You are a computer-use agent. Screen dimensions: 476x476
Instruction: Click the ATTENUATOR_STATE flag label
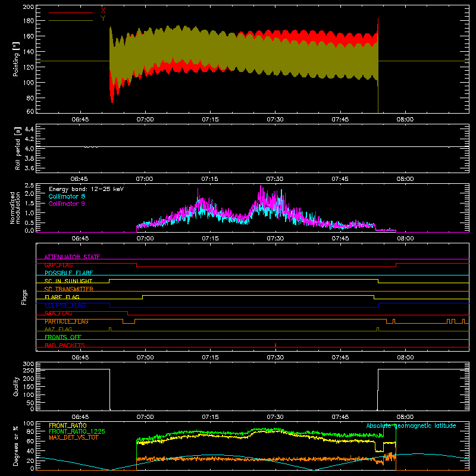click(72, 257)
